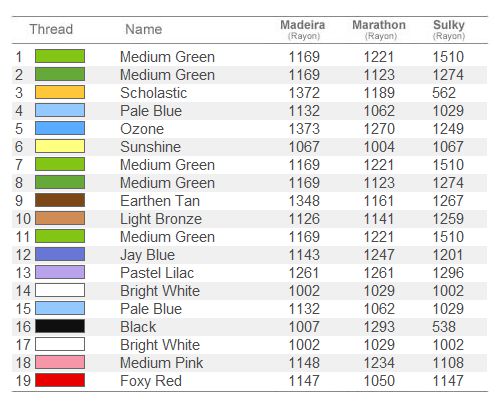Click the Sulky (Rayon) column header
Screen dimensions: 500x402
point(449,30)
